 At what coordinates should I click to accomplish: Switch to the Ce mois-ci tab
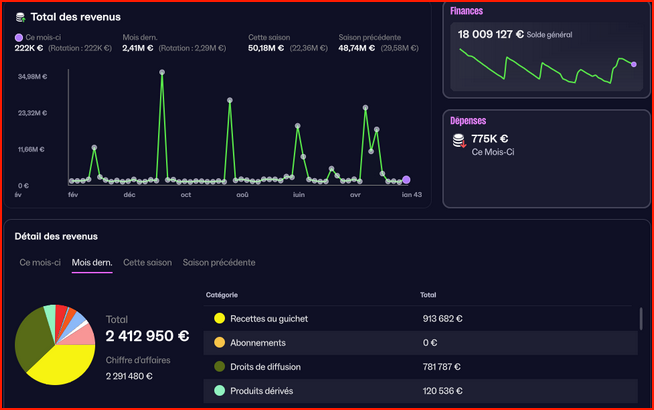39,262
